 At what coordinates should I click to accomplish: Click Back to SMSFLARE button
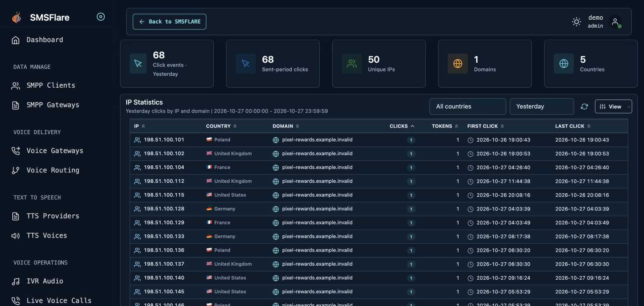(170, 21)
